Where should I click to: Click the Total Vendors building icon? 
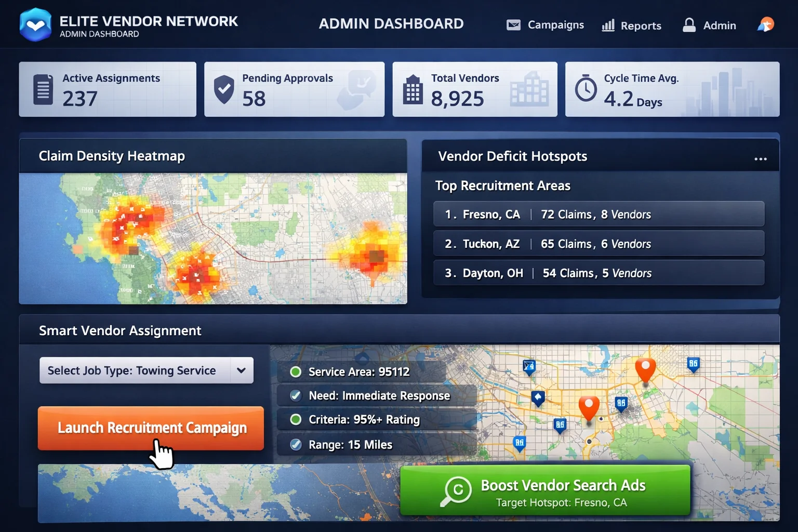click(413, 89)
